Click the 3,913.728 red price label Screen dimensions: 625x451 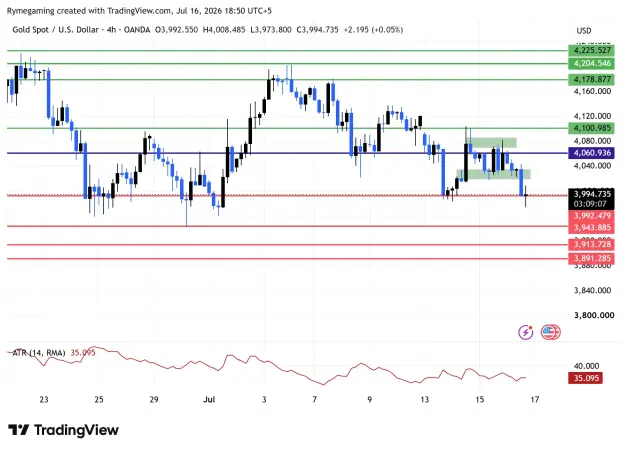pos(592,244)
